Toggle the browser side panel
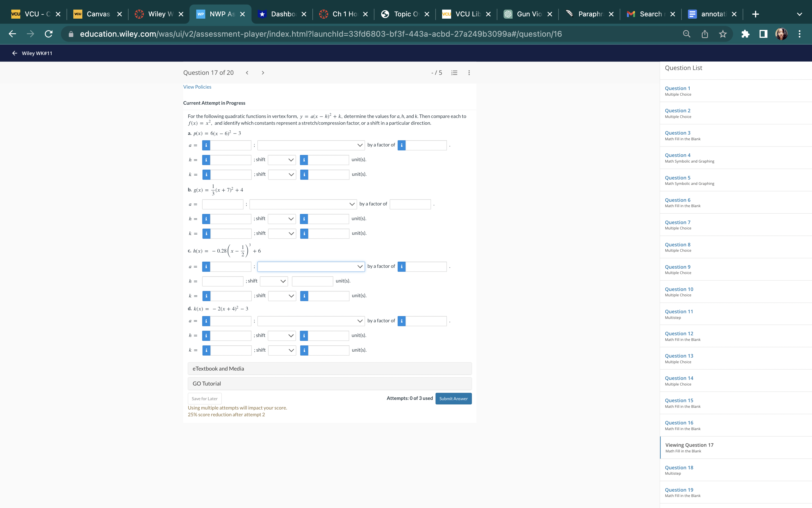The height and width of the screenshot is (508, 812). [x=763, y=34]
